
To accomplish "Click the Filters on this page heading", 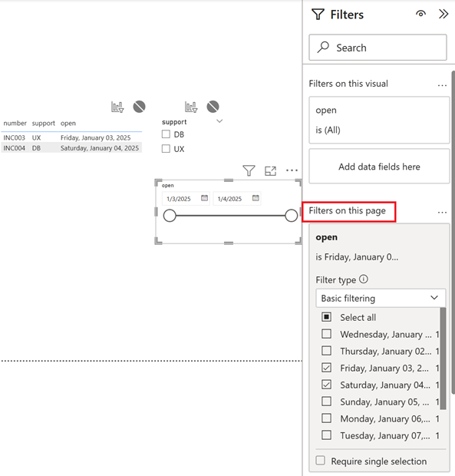I will pos(347,210).
